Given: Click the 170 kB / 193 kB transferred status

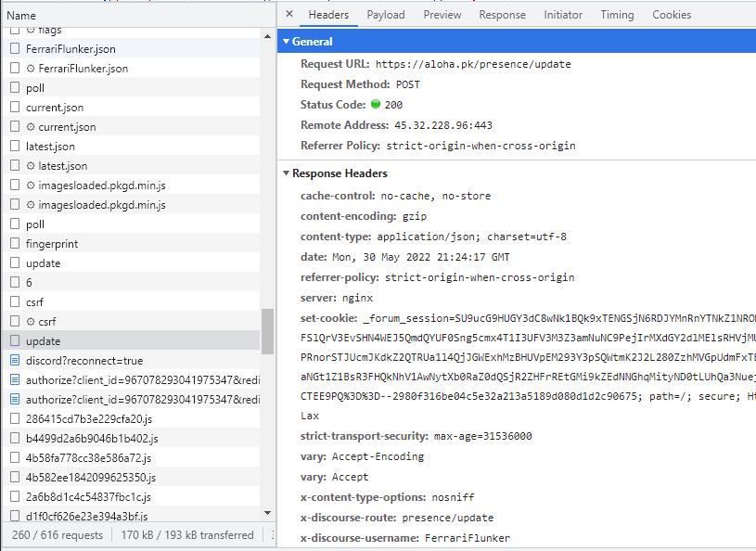Looking at the screenshot, I should click(187, 535).
